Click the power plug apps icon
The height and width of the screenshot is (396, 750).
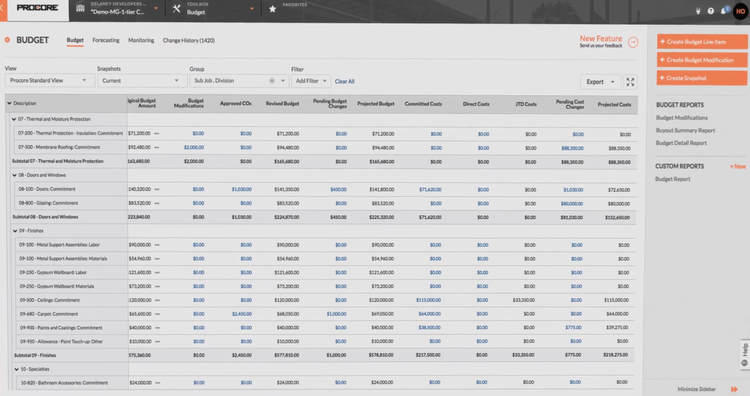698,11
